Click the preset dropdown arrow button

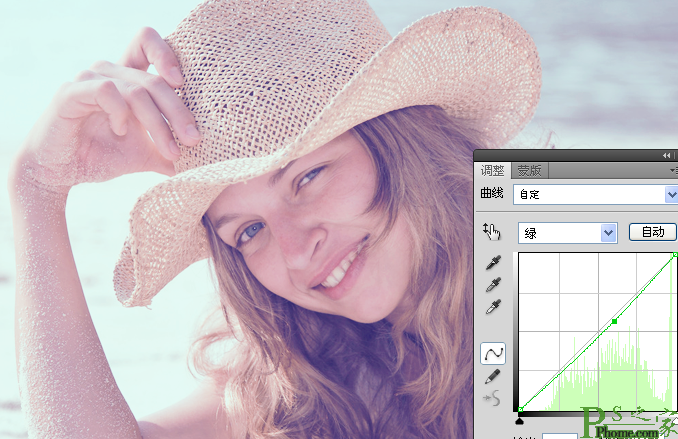tap(671, 195)
